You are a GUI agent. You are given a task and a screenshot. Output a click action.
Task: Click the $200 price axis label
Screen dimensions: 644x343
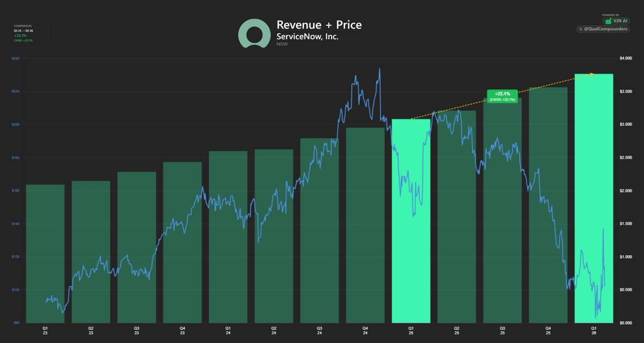[15, 124]
